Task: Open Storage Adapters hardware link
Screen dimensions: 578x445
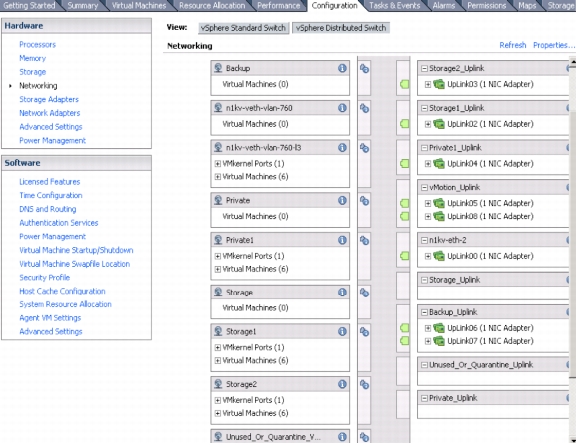Action: coord(49,99)
